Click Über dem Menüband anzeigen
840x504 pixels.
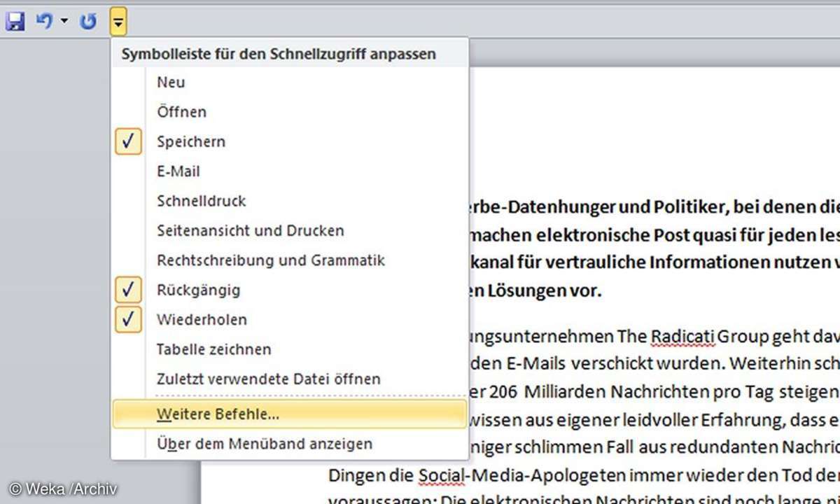coord(264,444)
